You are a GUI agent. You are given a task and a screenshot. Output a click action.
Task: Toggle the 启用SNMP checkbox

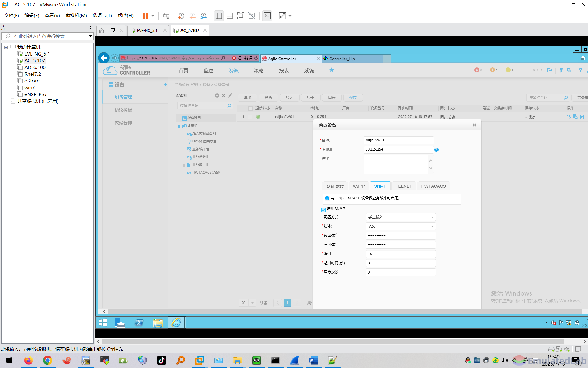pyautogui.click(x=323, y=209)
